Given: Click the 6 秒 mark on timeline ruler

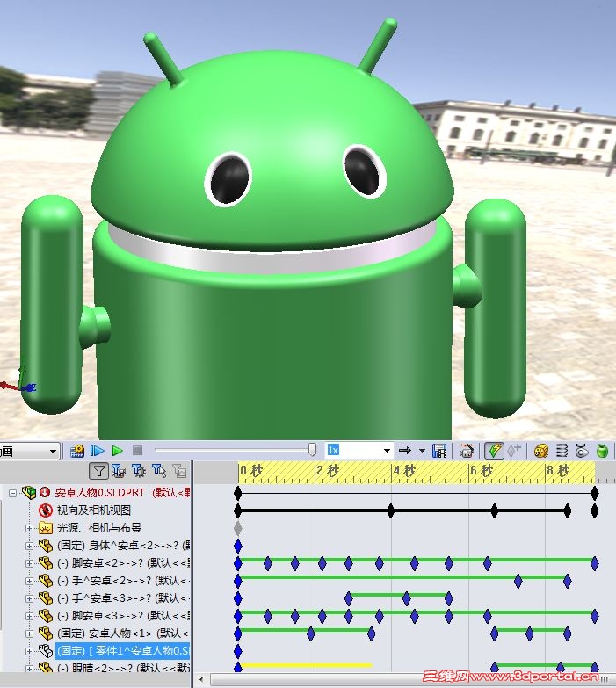Looking at the screenshot, I should click(x=482, y=471).
